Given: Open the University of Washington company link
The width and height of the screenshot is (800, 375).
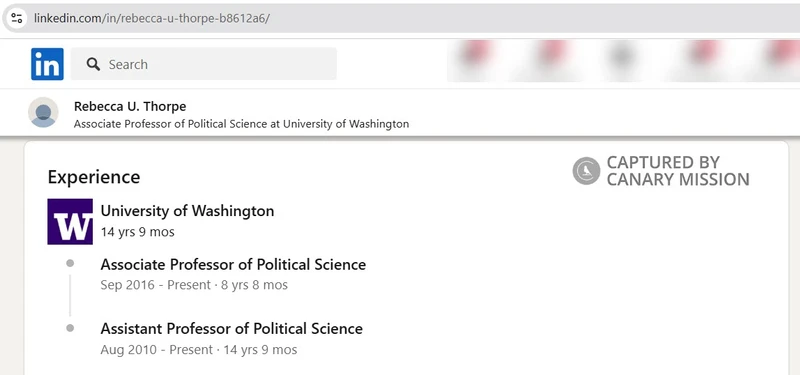Looking at the screenshot, I should click(x=187, y=211).
